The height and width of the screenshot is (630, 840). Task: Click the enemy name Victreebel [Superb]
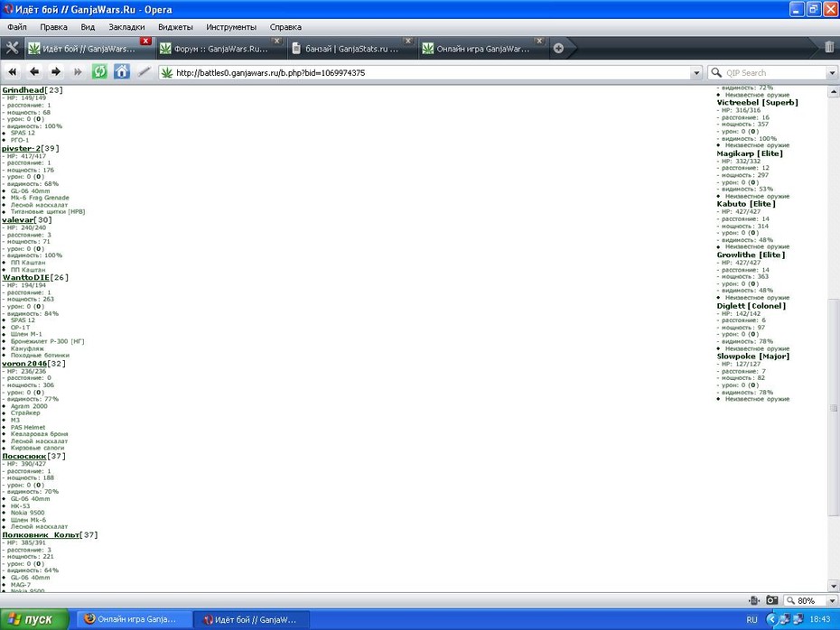tap(758, 102)
